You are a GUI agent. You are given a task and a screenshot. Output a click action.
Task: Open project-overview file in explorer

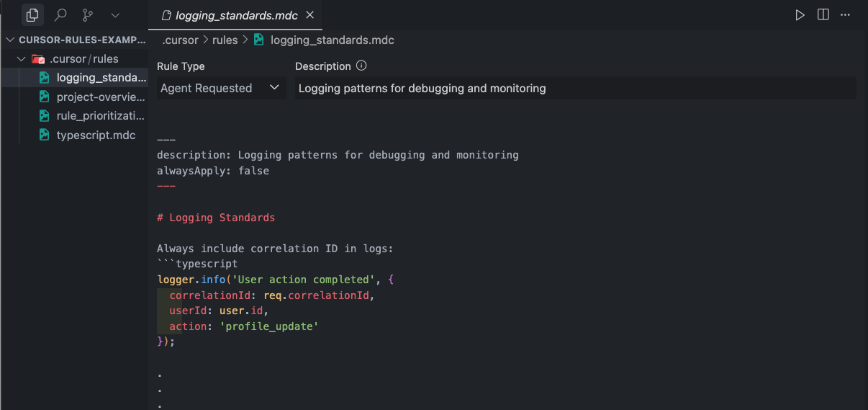100,97
